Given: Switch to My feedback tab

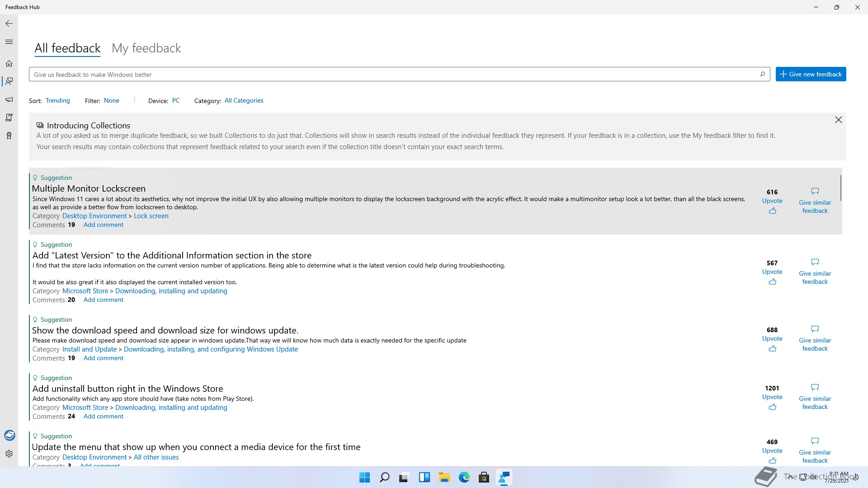Looking at the screenshot, I should tap(146, 48).
